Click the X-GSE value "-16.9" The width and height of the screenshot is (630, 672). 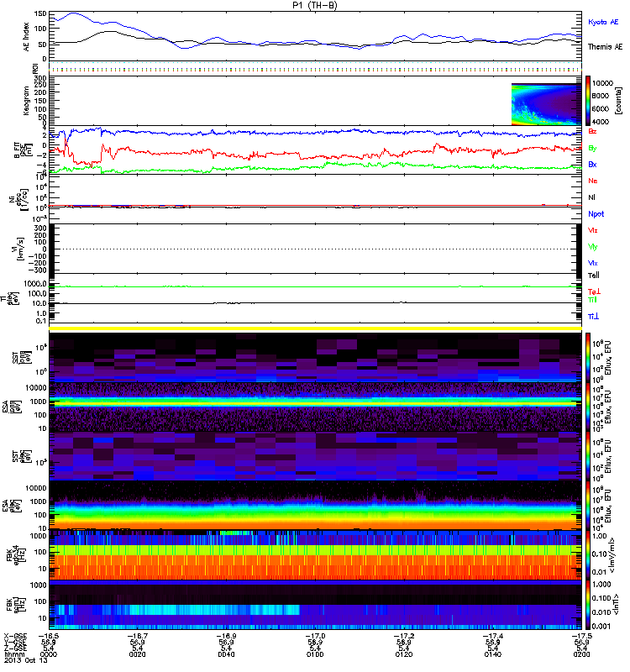click(x=226, y=636)
